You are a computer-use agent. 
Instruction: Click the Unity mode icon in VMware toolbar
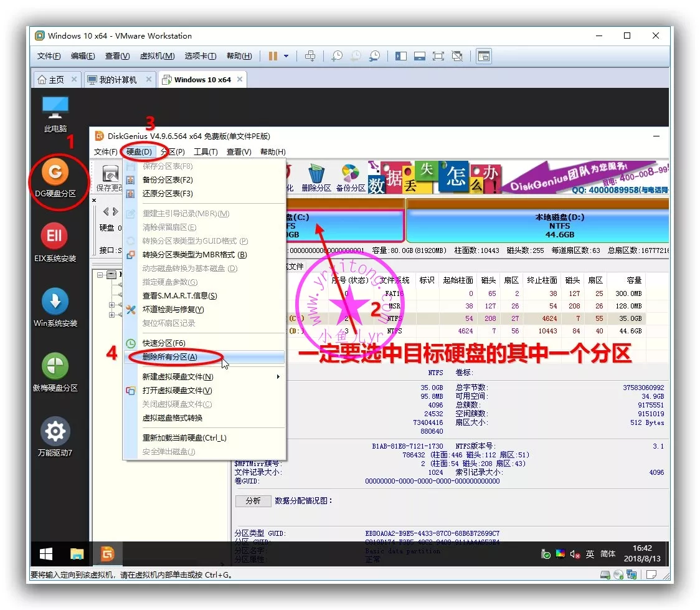(457, 56)
